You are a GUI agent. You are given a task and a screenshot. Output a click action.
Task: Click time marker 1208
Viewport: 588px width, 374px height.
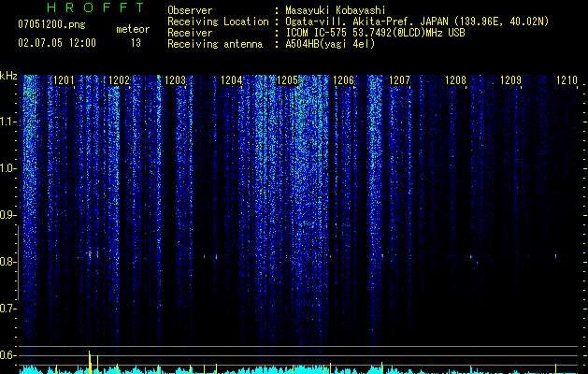455,80
